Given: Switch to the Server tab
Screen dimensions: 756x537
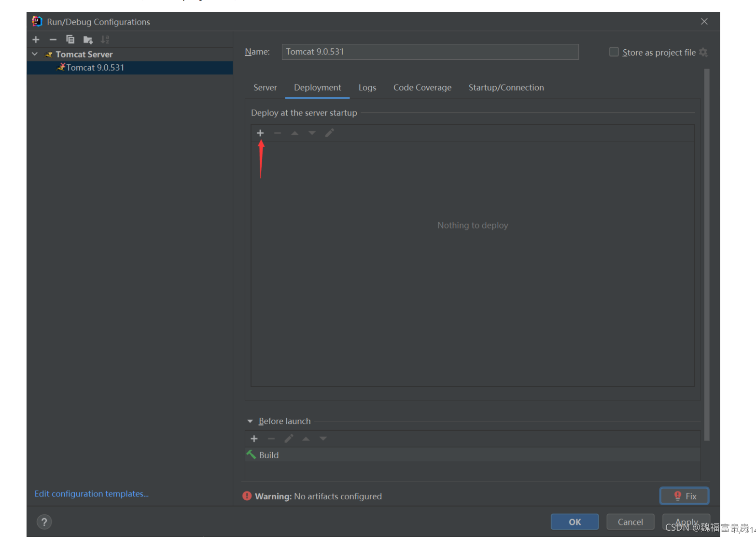Looking at the screenshot, I should click(265, 87).
